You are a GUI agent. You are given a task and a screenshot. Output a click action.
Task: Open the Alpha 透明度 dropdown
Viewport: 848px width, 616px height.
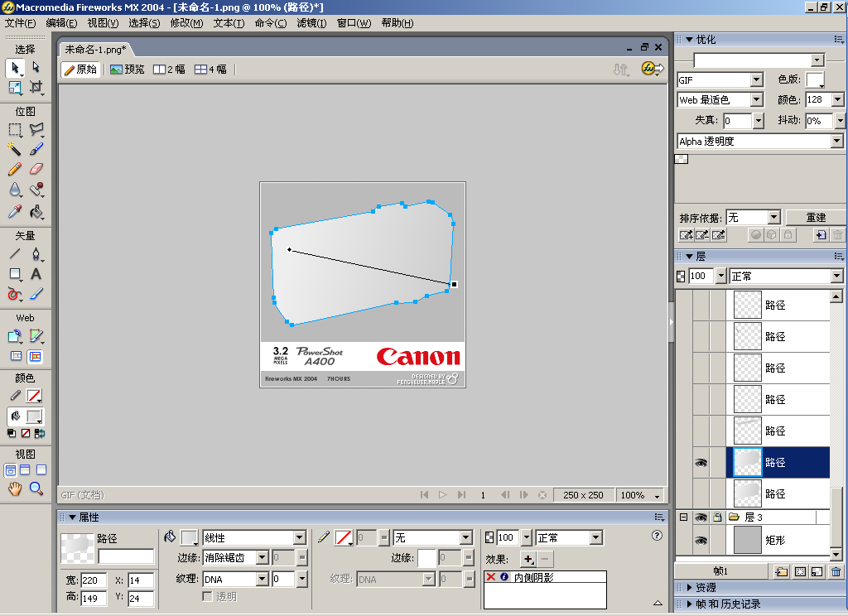click(x=837, y=141)
